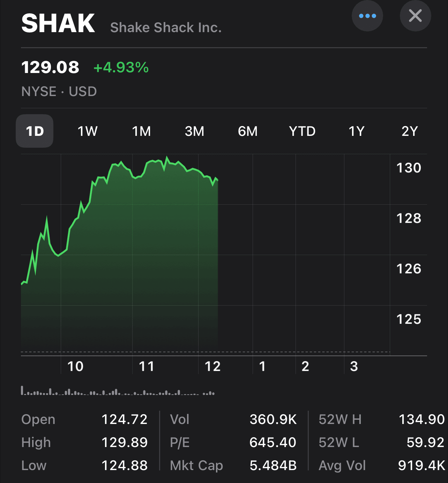
Task: Tap the +4.93% daily change figure
Action: pyautogui.click(x=121, y=67)
